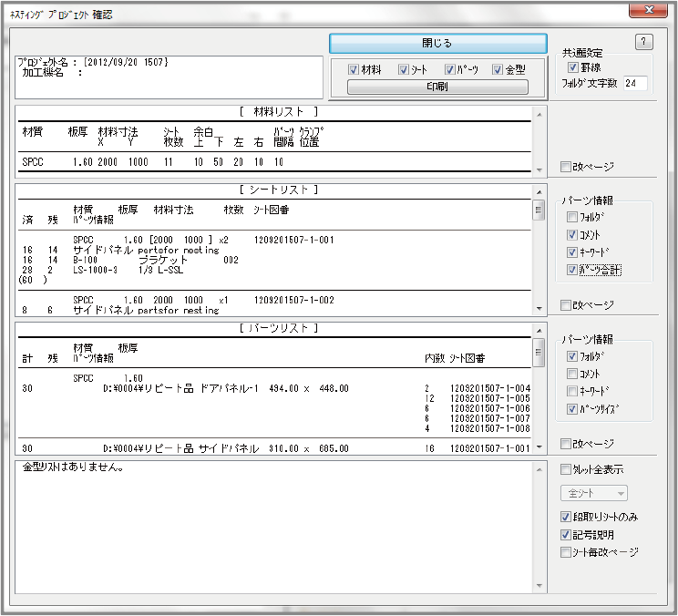Click the die list scroll-down arrow
Image resolution: width=678 pixels, height=616 pixels.
tap(539, 586)
